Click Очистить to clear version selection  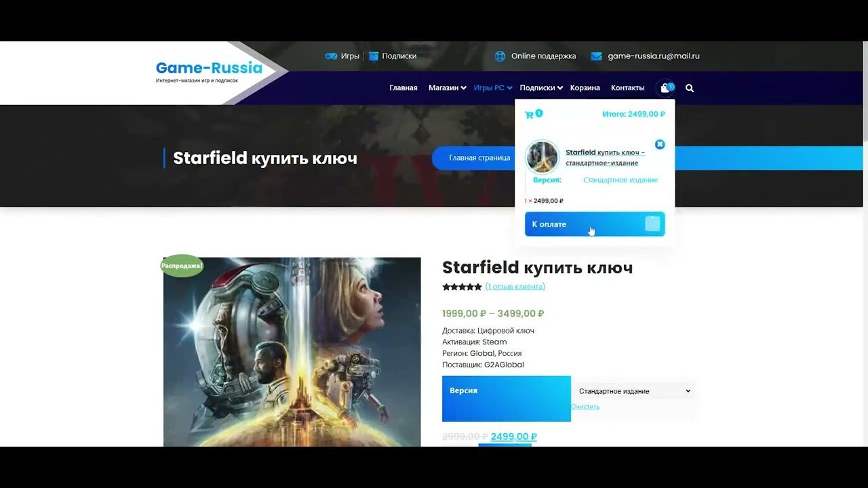click(585, 407)
